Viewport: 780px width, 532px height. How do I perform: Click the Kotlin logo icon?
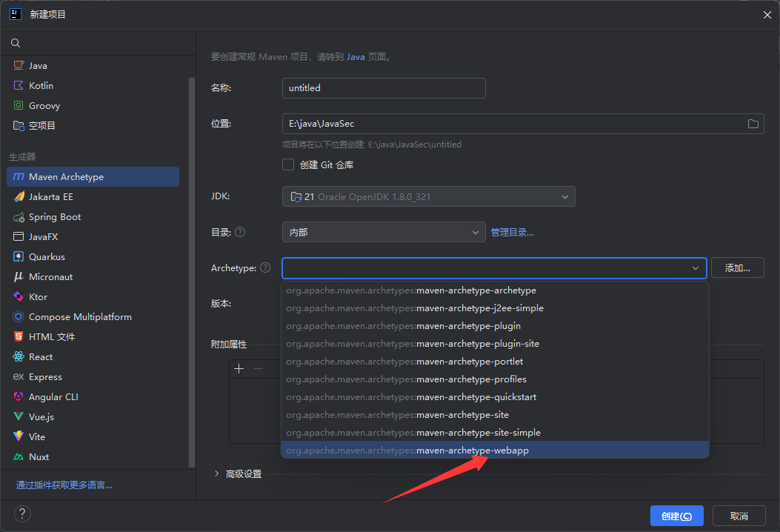click(x=19, y=85)
